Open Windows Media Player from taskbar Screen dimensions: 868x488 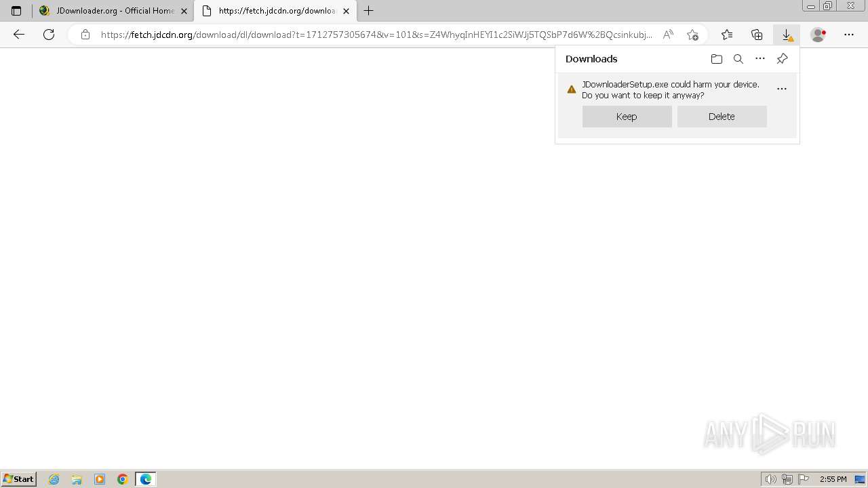[x=100, y=479]
